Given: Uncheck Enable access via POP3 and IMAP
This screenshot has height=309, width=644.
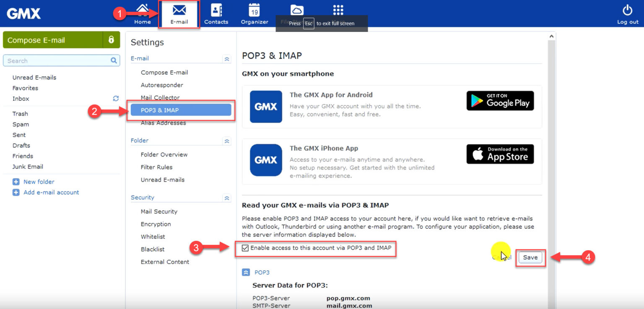Looking at the screenshot, I should point(244,248).
